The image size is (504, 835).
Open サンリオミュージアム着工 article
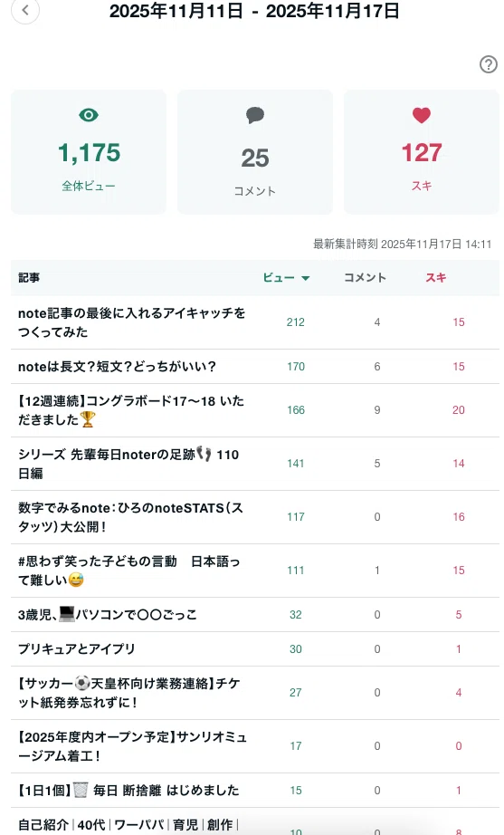click(x=132, y=746)
